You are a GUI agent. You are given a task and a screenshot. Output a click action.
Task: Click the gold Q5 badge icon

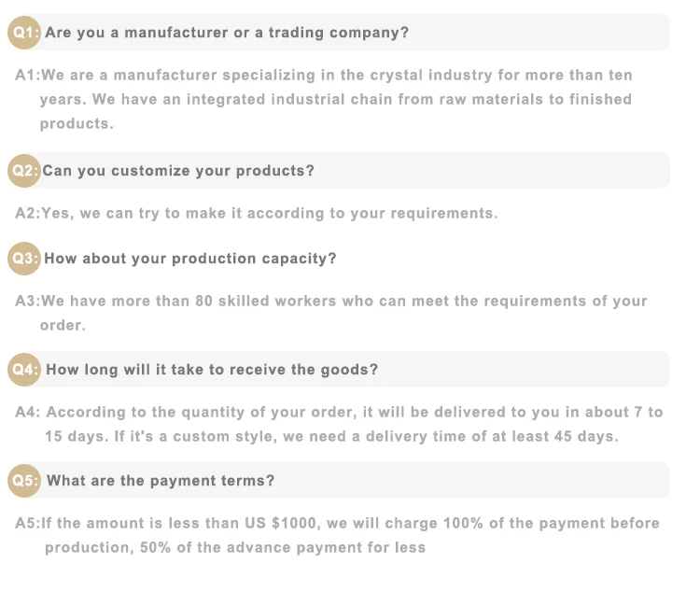click(x=24, y=481)
